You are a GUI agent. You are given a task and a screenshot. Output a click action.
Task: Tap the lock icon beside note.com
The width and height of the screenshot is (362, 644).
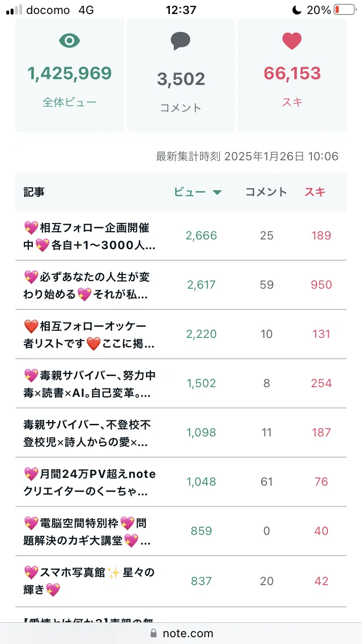pos(154,633)
